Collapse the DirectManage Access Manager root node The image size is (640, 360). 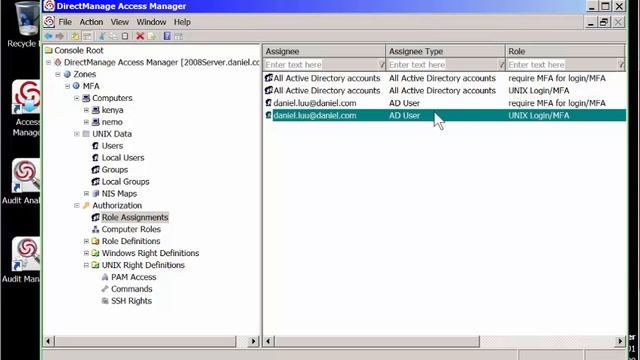[x=49, y=62]
